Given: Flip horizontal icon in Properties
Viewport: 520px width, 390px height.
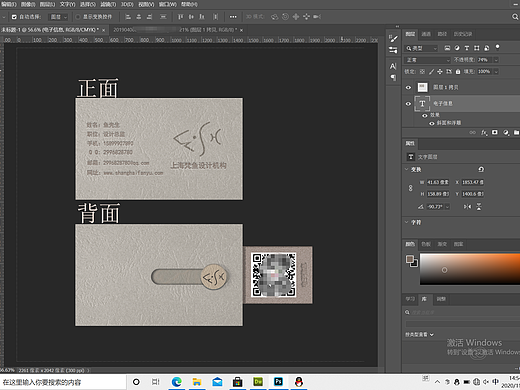Looking at the screenshot, I should pos(468,207).
